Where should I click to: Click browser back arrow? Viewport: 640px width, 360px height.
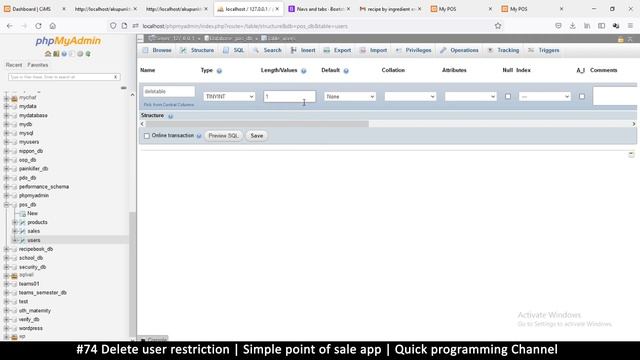(9, 26)
